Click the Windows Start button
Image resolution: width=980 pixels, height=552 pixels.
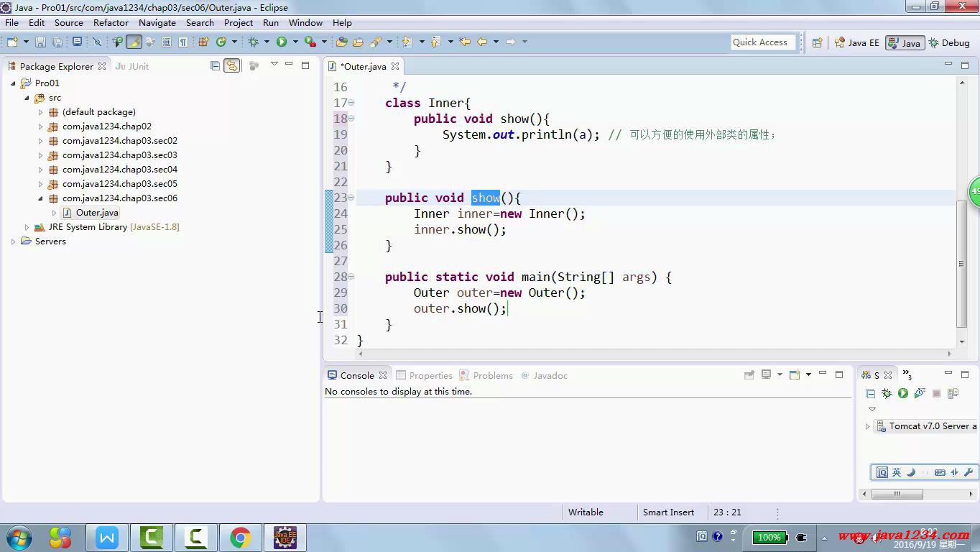20,538
